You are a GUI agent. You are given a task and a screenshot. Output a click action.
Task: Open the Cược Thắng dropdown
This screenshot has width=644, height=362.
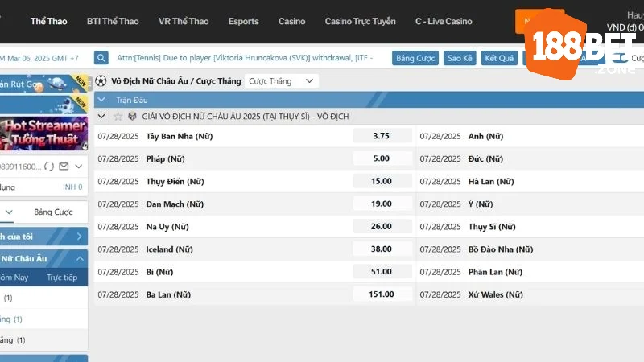[281, 81]
